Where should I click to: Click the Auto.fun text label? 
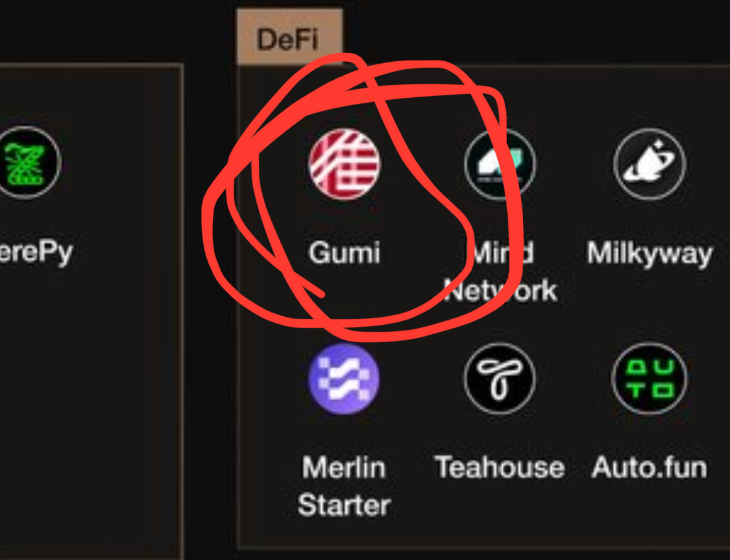tap(650, 467)
